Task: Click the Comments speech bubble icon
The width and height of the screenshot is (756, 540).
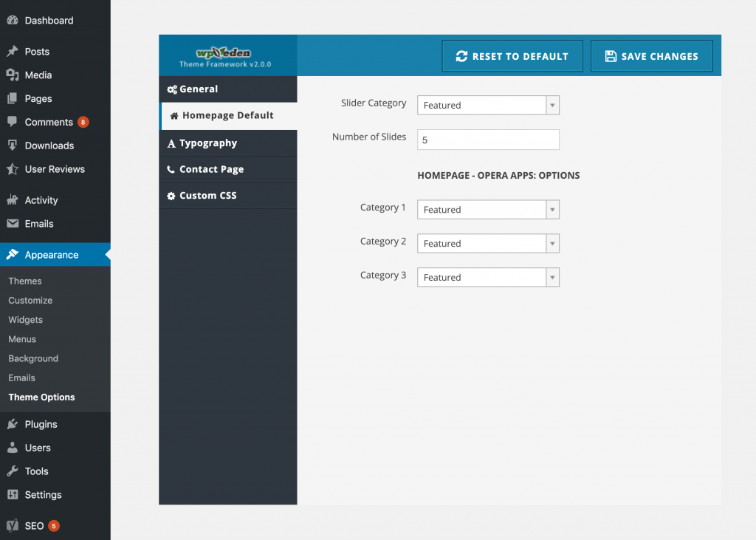Action: pos(13,122)
